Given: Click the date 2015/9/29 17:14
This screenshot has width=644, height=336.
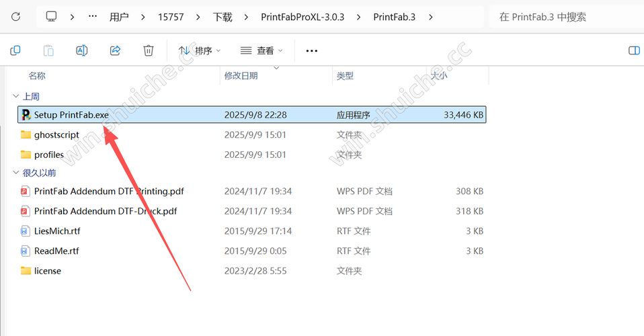Looking at the screenshot, I should coord(258,231).
